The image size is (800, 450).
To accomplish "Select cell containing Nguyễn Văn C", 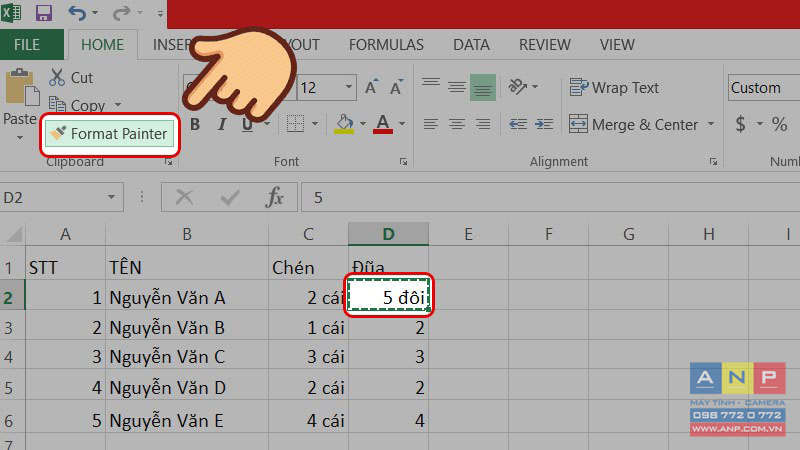I will tap(187, 357).
